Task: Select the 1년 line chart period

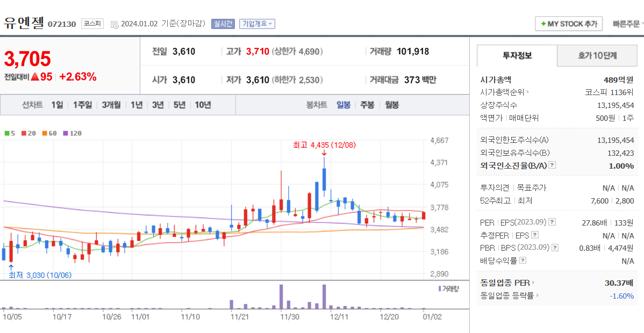Action: pyautogui.click(x=137, y=105)
